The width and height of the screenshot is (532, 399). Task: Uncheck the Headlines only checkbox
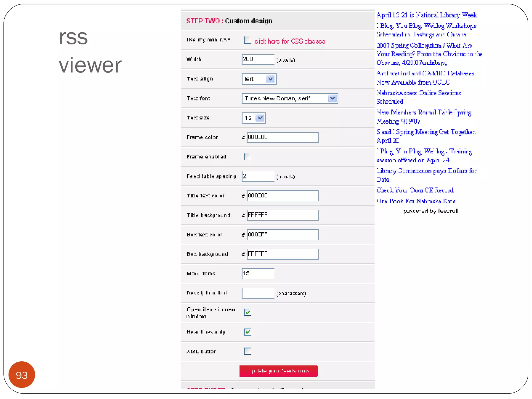pos(248,332)
